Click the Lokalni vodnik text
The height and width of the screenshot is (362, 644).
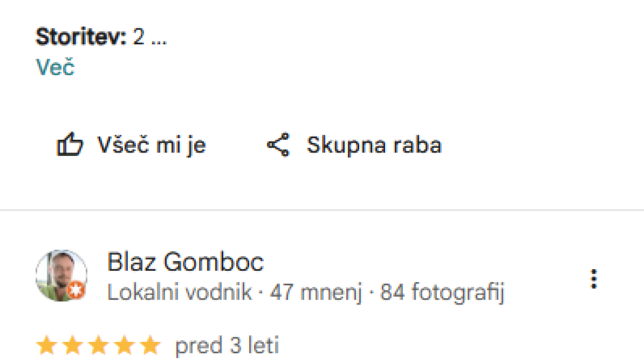pyautogui.click(x=179, y=292)
